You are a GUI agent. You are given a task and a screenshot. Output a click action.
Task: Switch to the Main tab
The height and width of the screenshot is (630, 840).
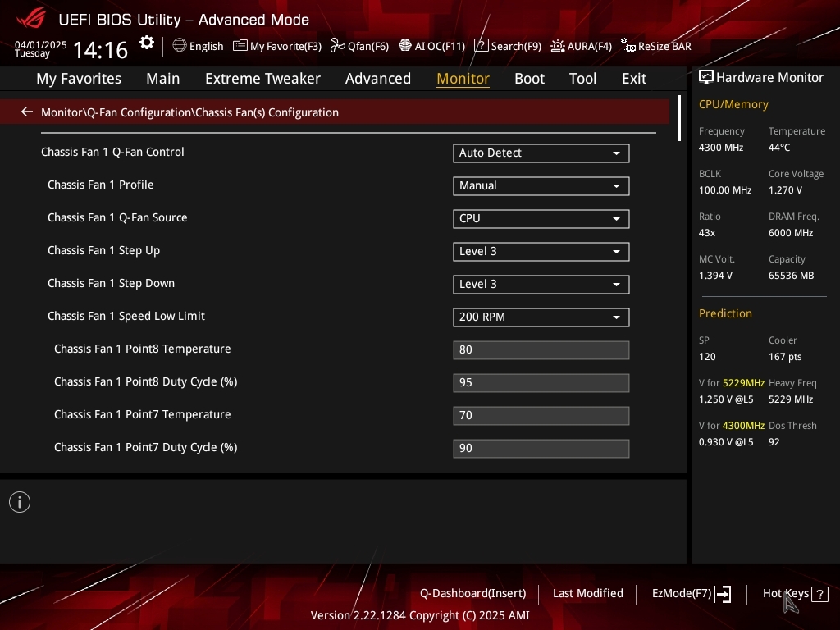163,79
